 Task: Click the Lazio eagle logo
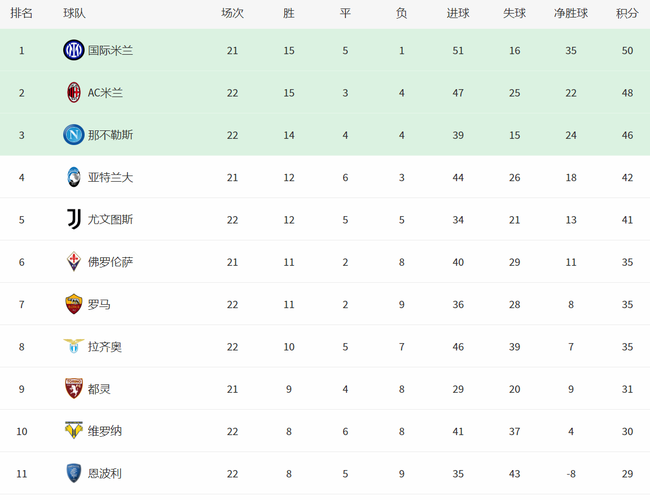[74, 346]
